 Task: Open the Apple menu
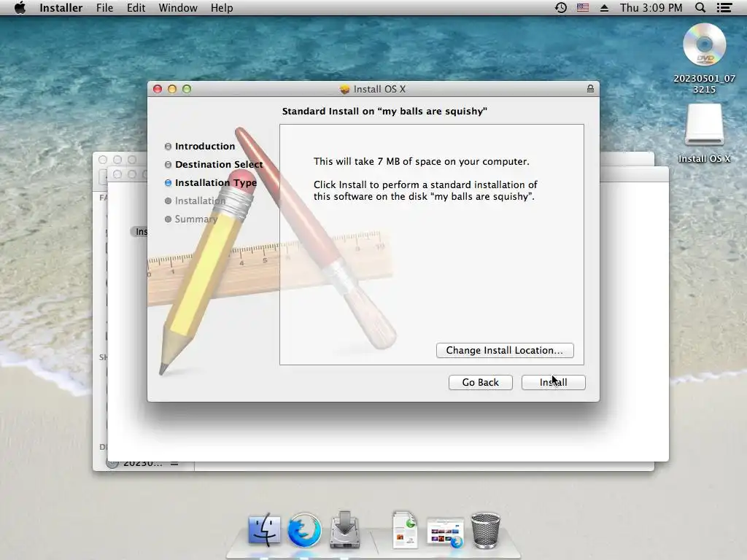(20, 7)
